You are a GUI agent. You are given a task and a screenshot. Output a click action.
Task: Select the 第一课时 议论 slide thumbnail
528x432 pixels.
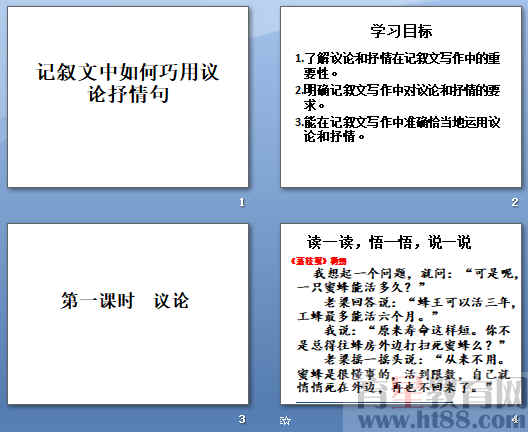pyautogui.click(x=128, y=314)
